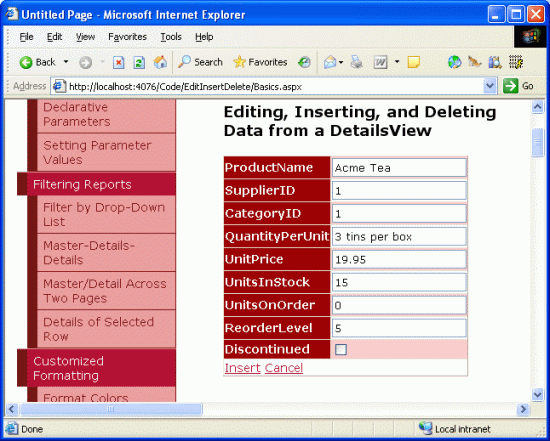
Task: Click the vertical scrollbar down arrow
Action: click(x=537, y=394)
